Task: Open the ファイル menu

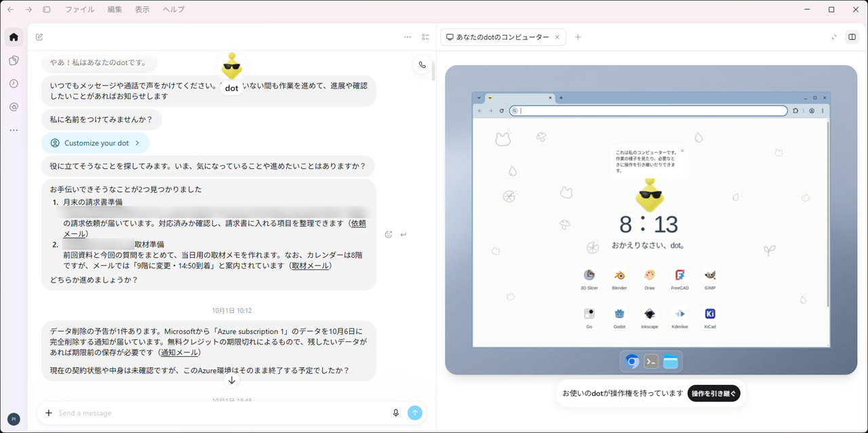Action: click(x=80, y=10)
